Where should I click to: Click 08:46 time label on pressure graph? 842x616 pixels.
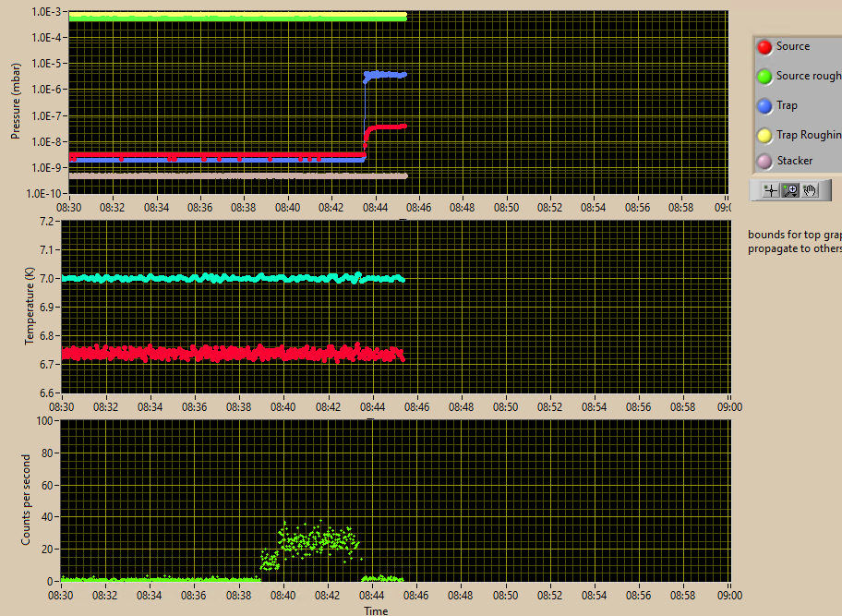pyautogui.click(x=418, y=207)
